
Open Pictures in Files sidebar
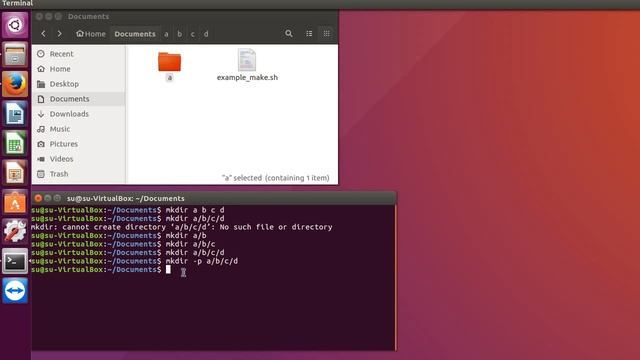[x=79, y=144]
